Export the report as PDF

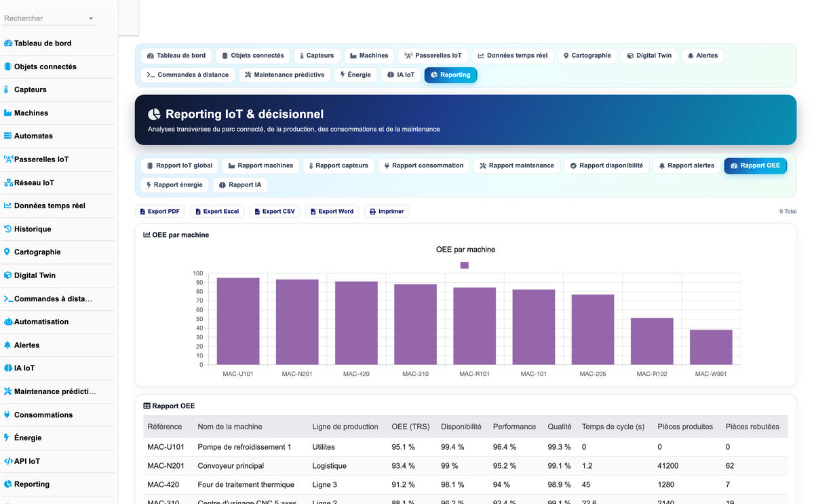tap(160, 212)
